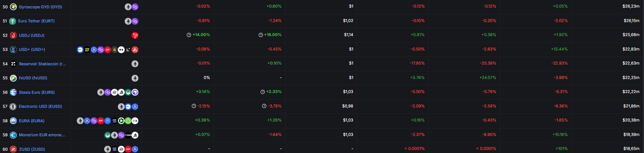Click the ZUSD token logo

click(x=13, y=149)
